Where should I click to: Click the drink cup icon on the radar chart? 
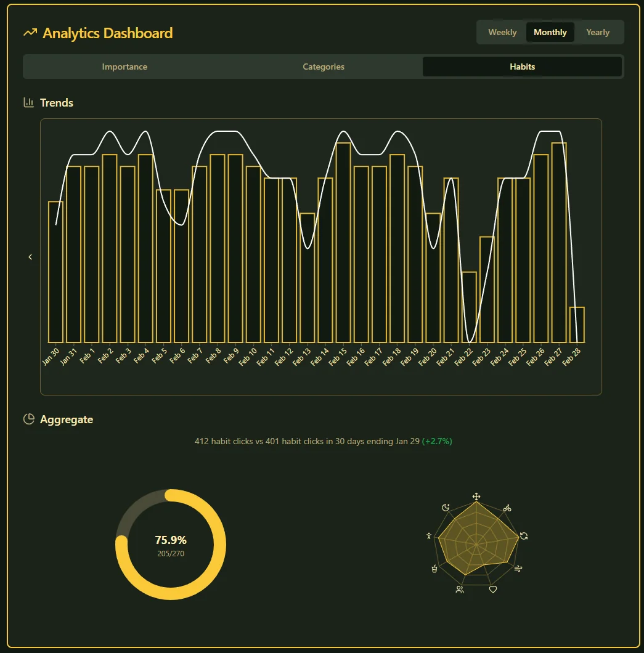[434, 569]
